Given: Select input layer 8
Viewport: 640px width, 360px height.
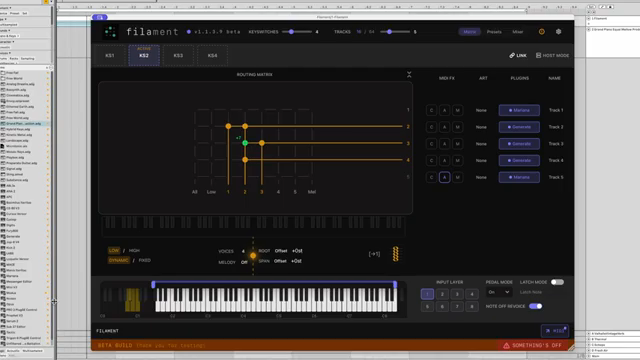Looking at the screenshot, I should pyautogui.click(x=472, y=307).
